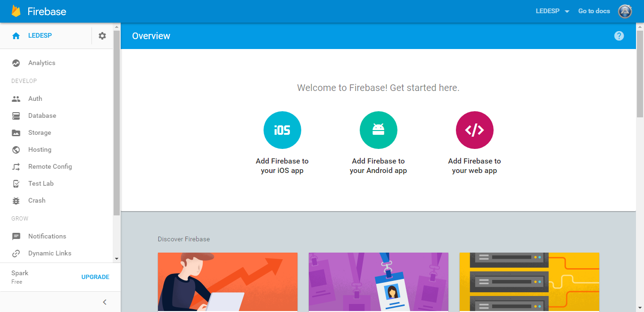This screenshot has height=312, width=644.
Task: Open the orange analytics growth card
Action: click(x=228, y=282)
